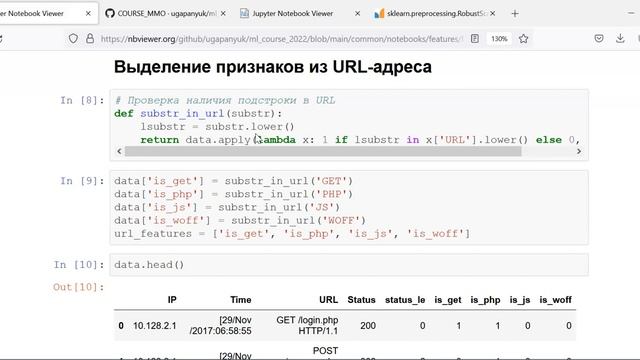Click data['is_js'] assignment line
Image resolution: width=640 pixels, height=360 pixels.
tap(227, 207)
